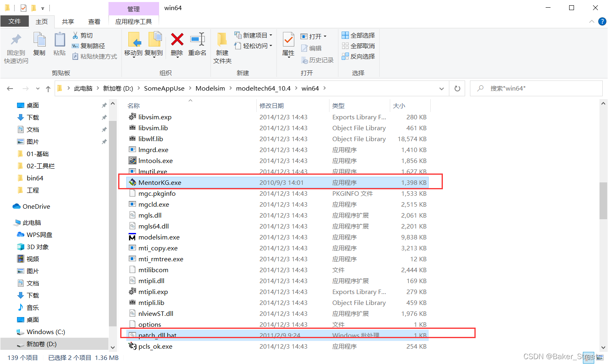Open the File (文件) tab
This screenshot has height=364, width=608.
coord(15,21)
